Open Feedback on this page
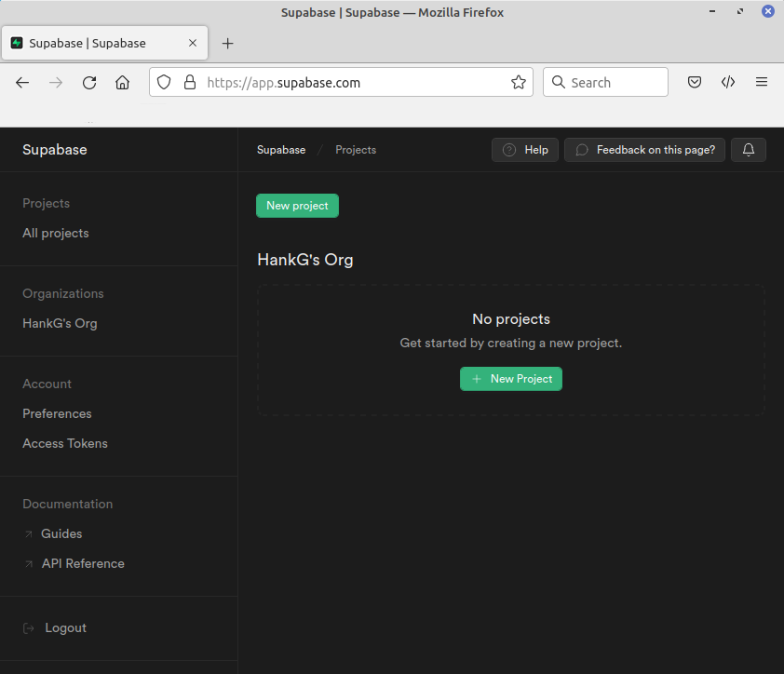The width and height of the screenshot is (784, 674). (644, 150)
